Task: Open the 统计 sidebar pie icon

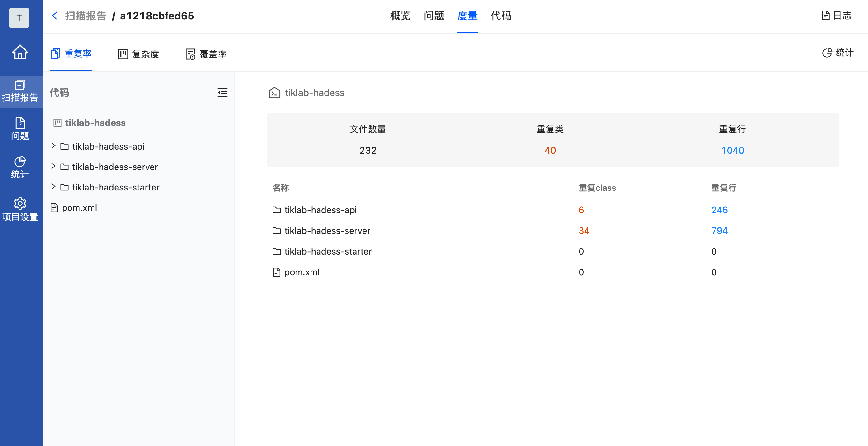Action: 20,167
